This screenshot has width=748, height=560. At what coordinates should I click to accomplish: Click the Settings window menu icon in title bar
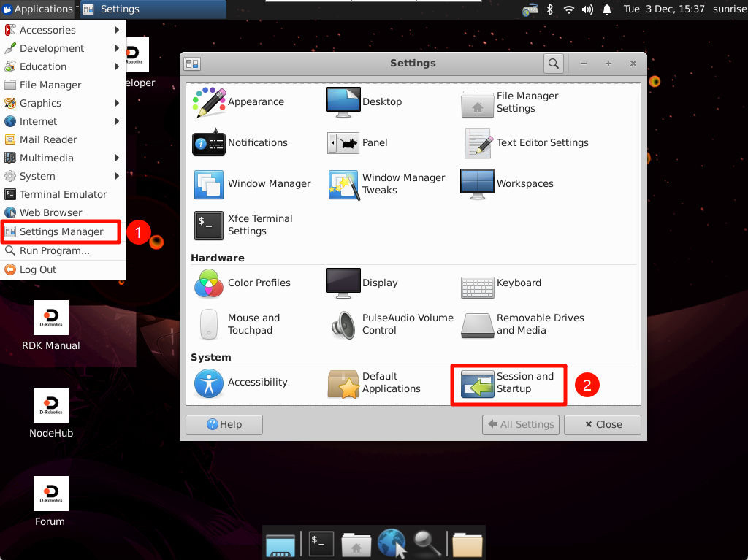pyautogui.click(x=193, y=64)
